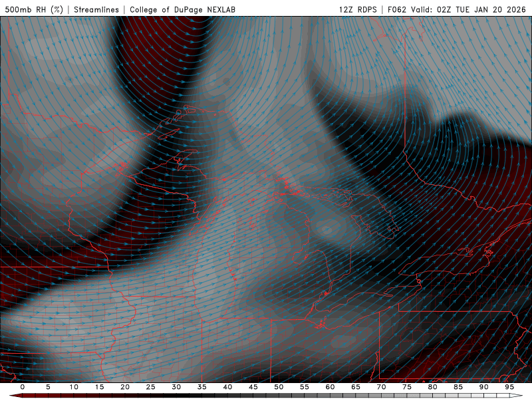Click the colorbar label "70"
This screenshot has height=399, width=532.
(x=381, y=387)
